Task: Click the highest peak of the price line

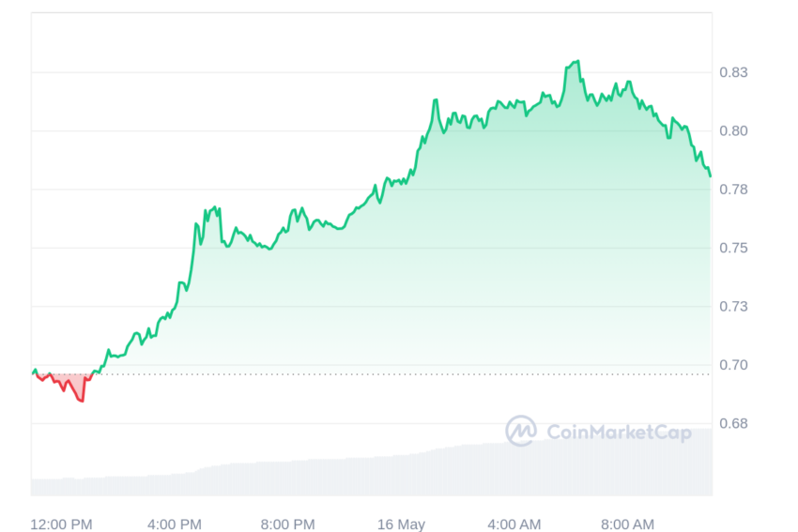Action: (577, 62)
